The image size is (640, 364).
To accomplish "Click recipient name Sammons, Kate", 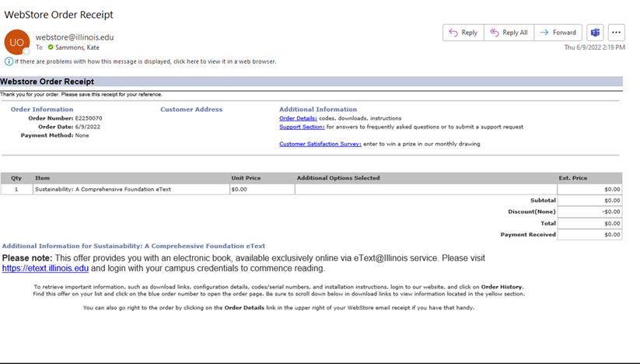I will coord(77,47).
